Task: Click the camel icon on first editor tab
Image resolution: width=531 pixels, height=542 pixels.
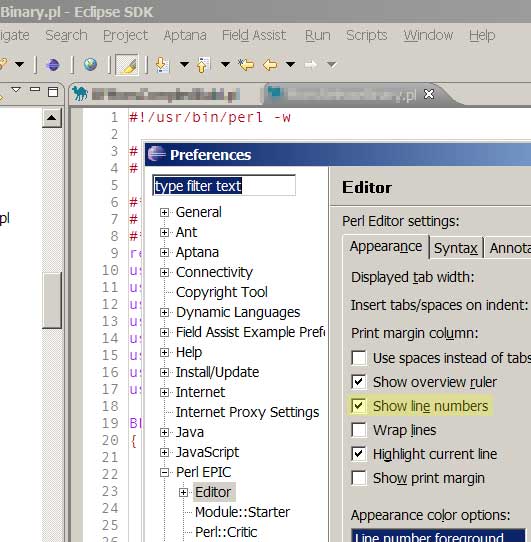Action: [x=80, y=93]
